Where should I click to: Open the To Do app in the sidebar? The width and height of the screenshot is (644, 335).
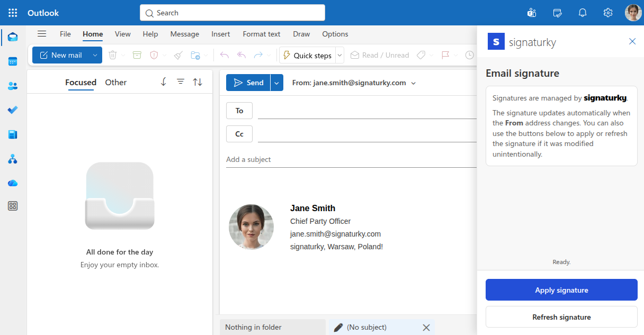tap(12, 110)
